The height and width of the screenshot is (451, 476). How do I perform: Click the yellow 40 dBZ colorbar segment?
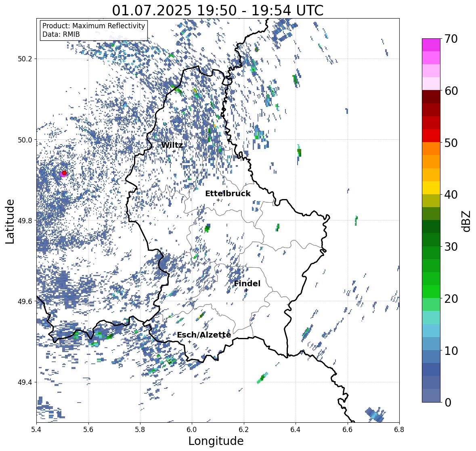click(x=431, y=188)
